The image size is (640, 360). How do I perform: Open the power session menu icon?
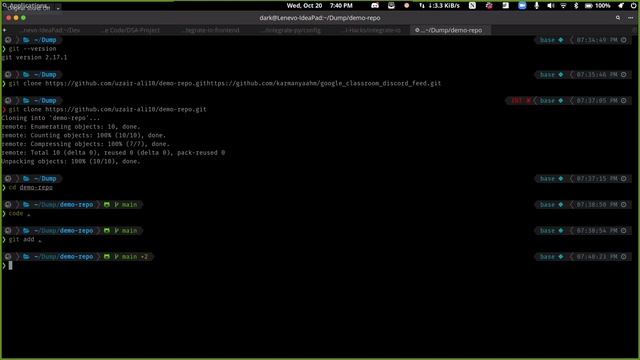(633, 6)
